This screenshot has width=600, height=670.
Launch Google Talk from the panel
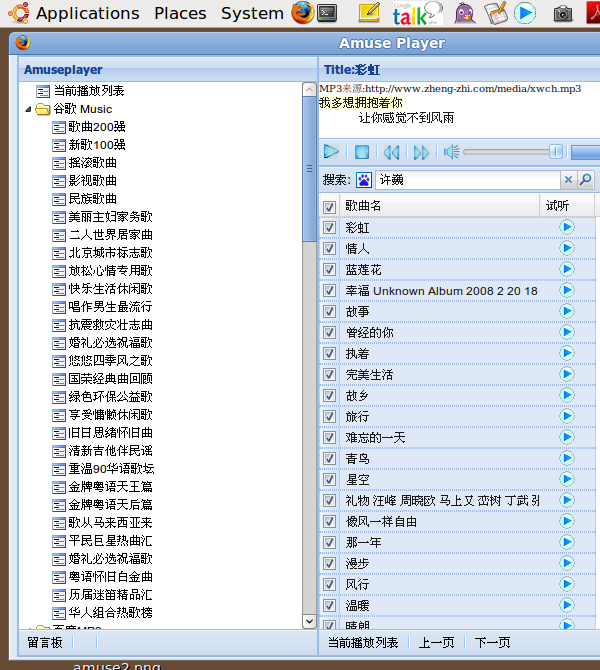417,13
